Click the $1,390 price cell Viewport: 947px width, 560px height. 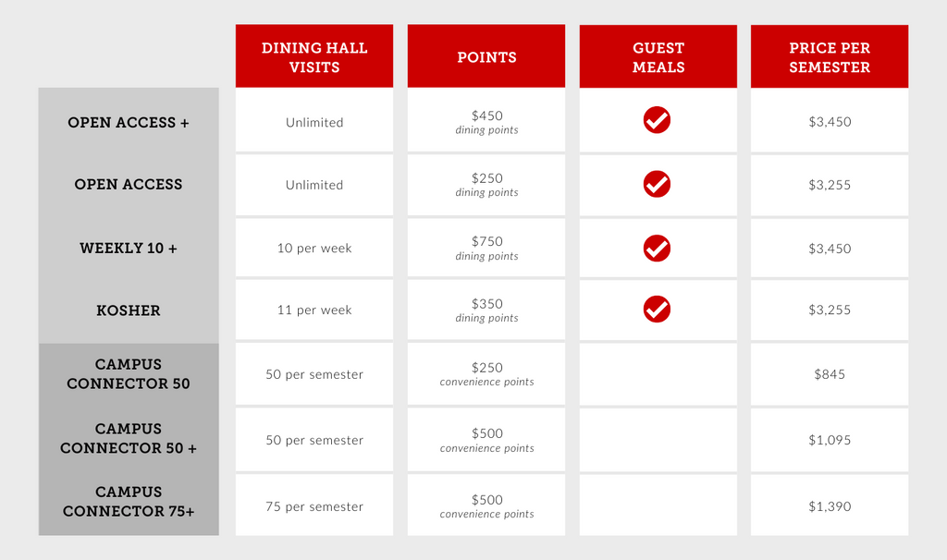830,506
